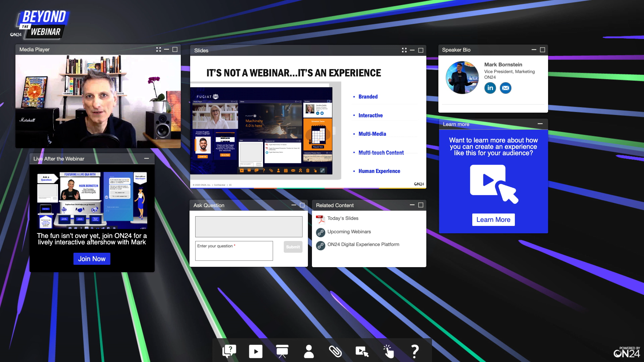Screen dimensions: 644x362
Task: Click the Branded bullet on the slide
Action: pyautogui.click(x=368, y=97)
